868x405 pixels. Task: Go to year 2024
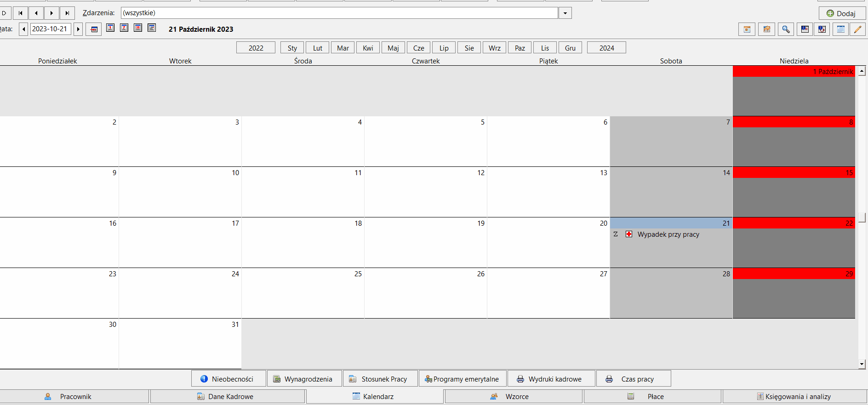tap(607, 48)
